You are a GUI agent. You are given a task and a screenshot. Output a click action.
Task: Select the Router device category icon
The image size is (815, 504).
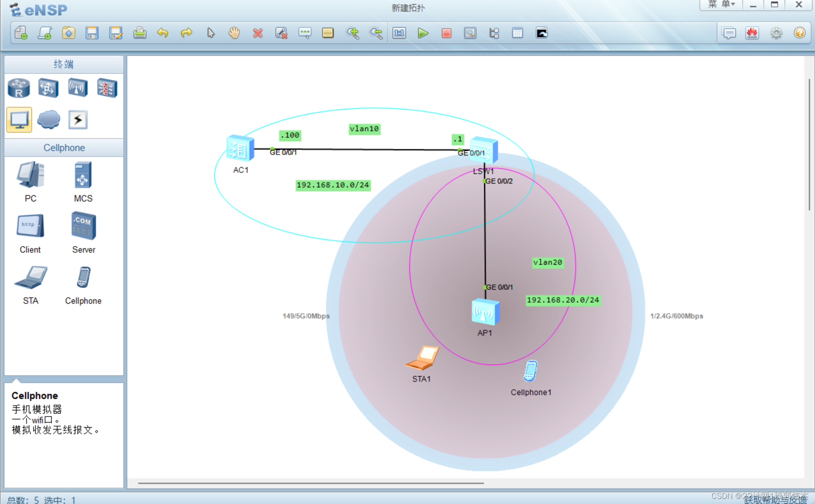coord(19,88)
